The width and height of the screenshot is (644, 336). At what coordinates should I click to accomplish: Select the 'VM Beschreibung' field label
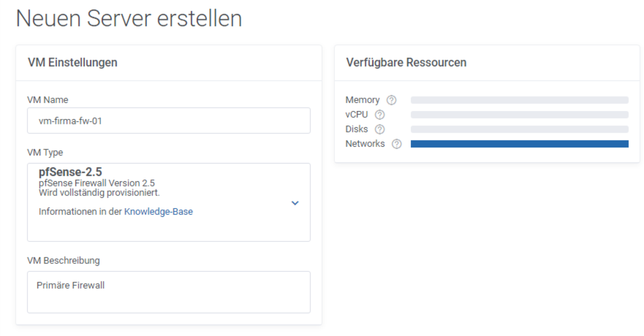(64, 261)
